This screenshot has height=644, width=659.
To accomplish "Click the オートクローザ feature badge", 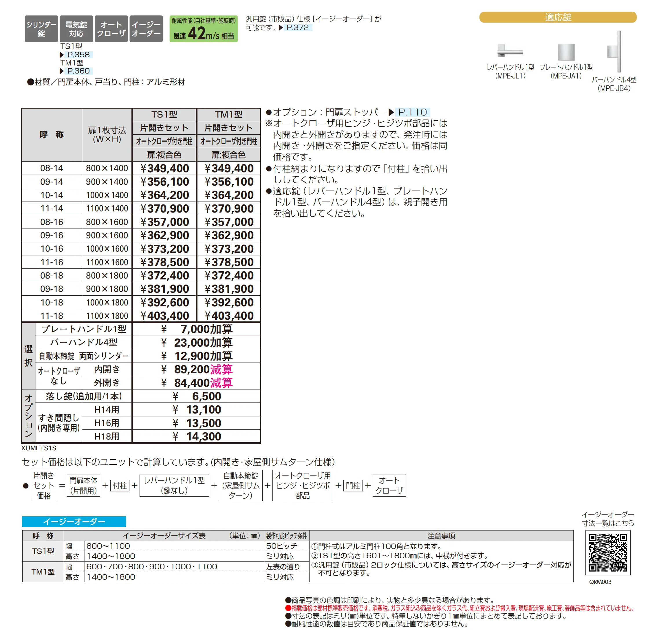I will click(111, 29).
